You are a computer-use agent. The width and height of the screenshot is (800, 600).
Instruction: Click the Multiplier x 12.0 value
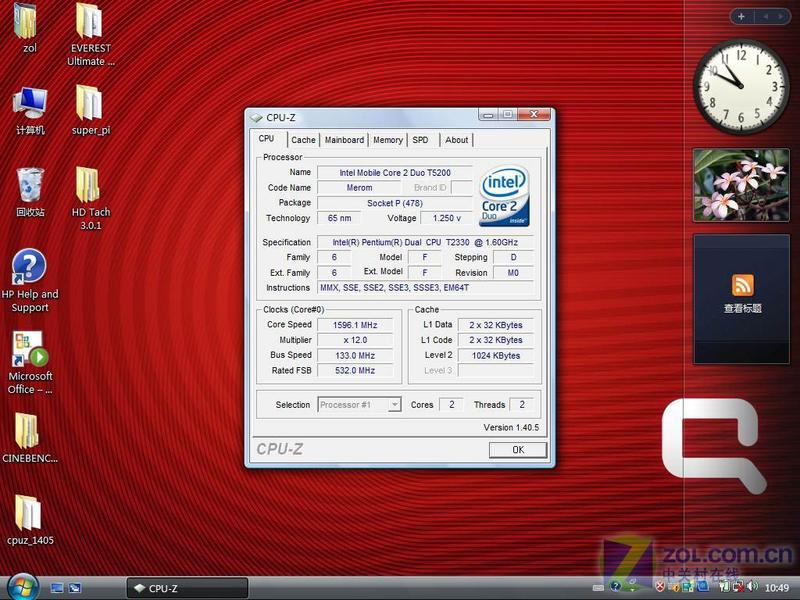pyautogui.click(x=355, y=340)
